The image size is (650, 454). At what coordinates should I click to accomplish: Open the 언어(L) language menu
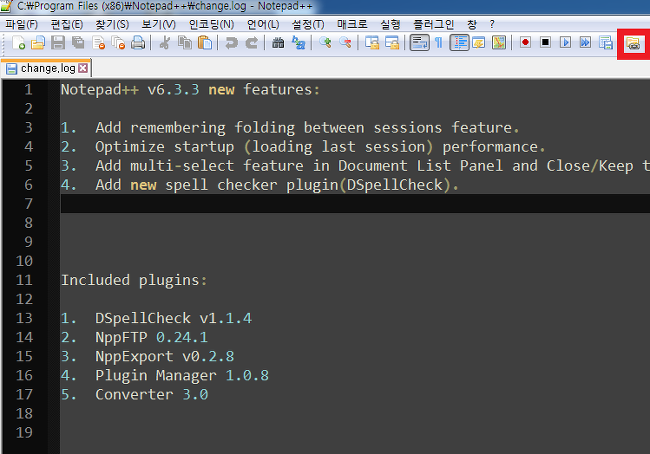point(263,24)
